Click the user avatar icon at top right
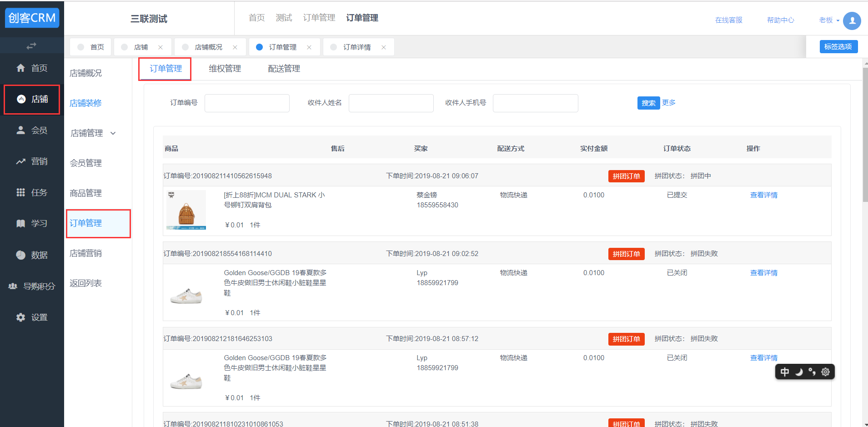This screenshot has height=427, width=868. (852, 20)
